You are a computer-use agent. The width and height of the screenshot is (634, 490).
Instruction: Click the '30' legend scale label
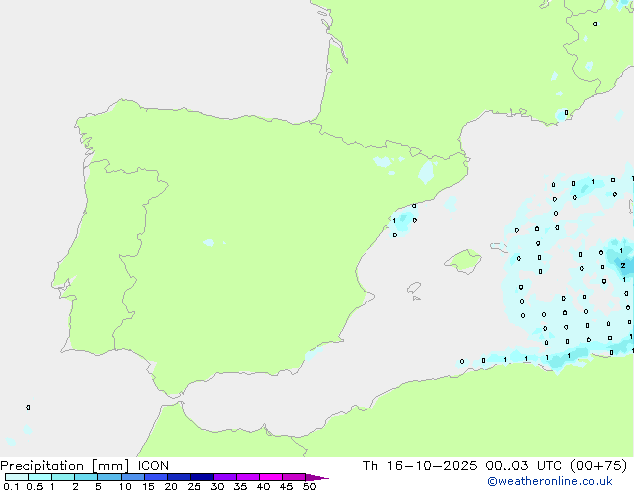point(217,486)
